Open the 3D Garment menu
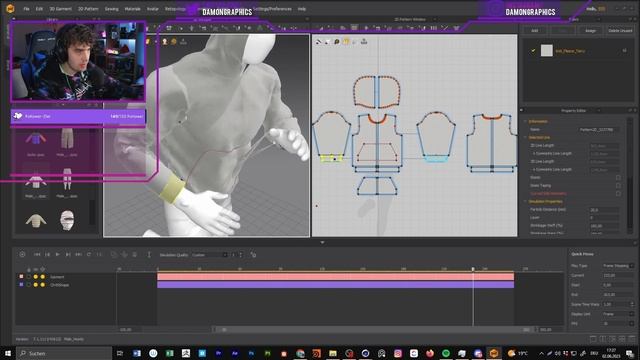 tap(60, 9)
